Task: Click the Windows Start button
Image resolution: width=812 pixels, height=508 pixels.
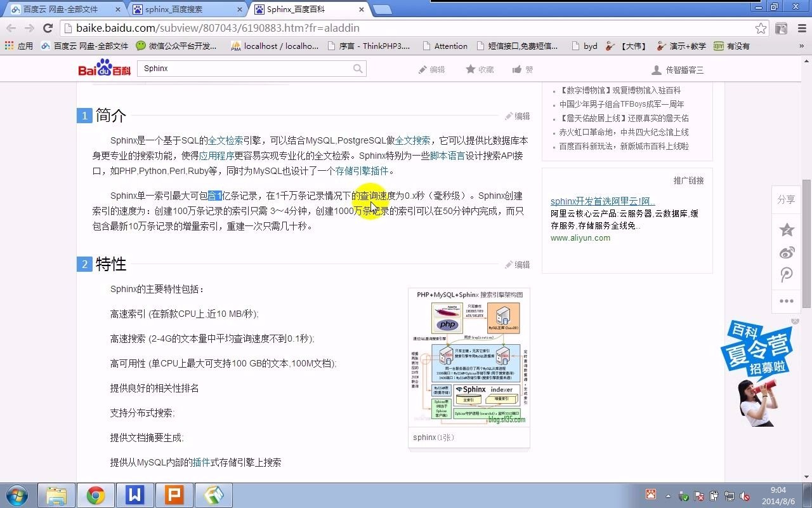Action: [x=17, y=495]
